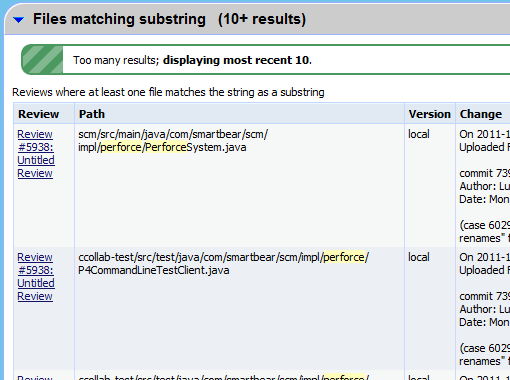
Task: Open Review #5938 link for PerforceSystem.java
Action: (x=36, y=154)
